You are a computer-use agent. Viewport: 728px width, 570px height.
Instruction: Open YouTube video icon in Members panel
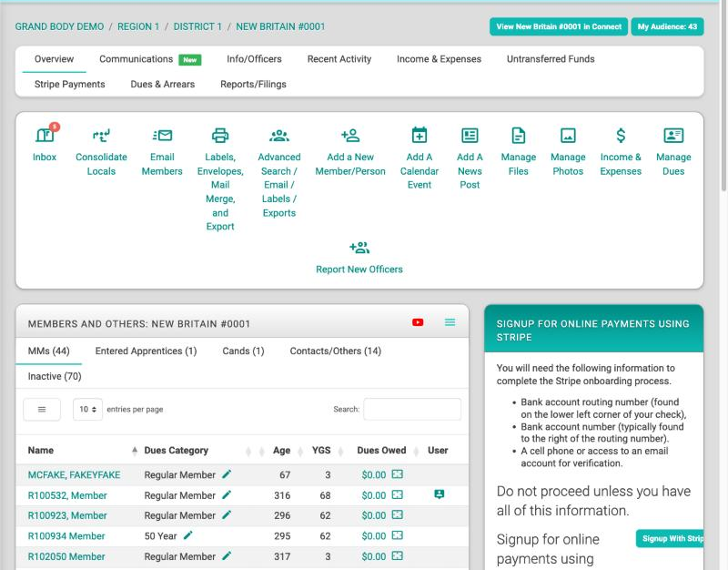pyautogui.click(x=418, y=322)
